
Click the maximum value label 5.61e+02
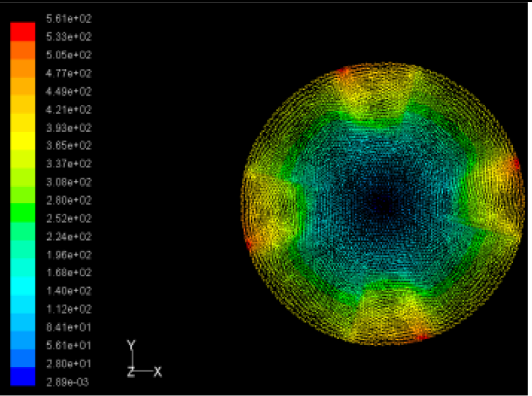tap(68, 19)
